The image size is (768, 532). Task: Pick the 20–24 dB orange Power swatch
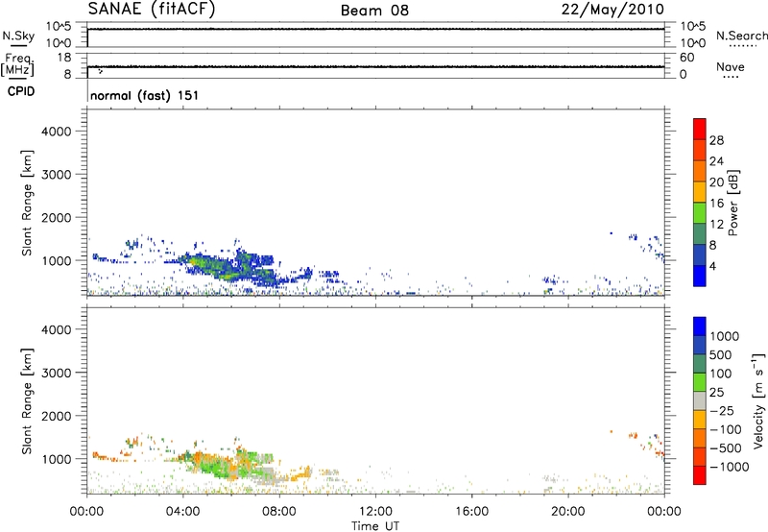point(700,171)
